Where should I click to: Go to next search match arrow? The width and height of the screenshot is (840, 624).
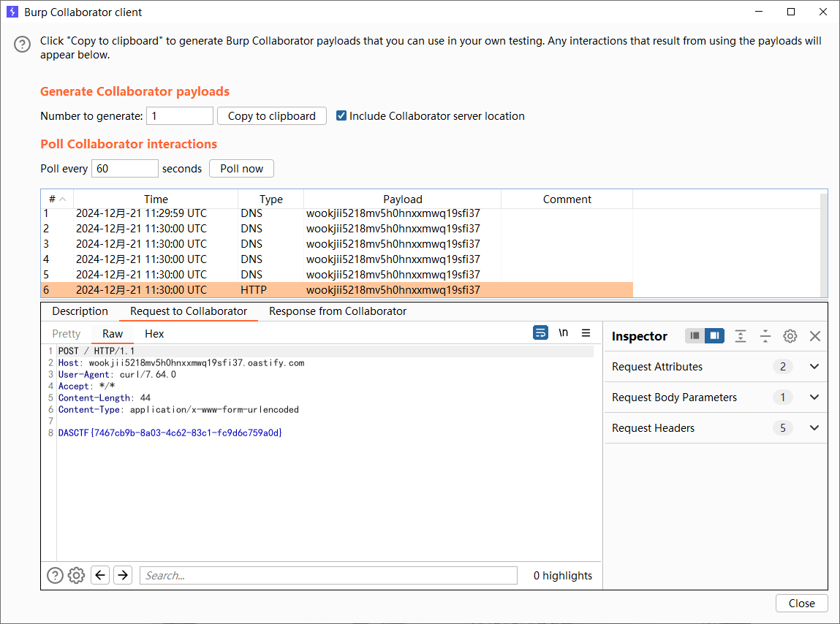point(123,575)
